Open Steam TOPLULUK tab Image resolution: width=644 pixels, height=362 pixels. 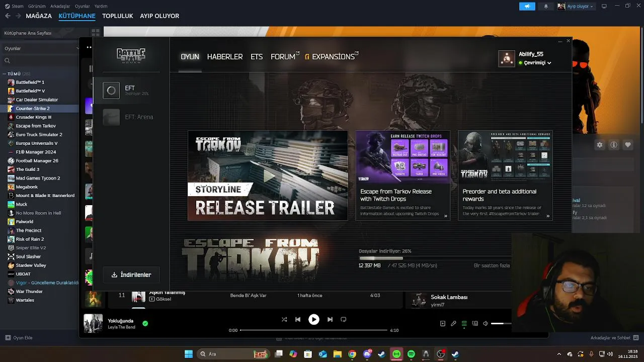pos(118,16)
